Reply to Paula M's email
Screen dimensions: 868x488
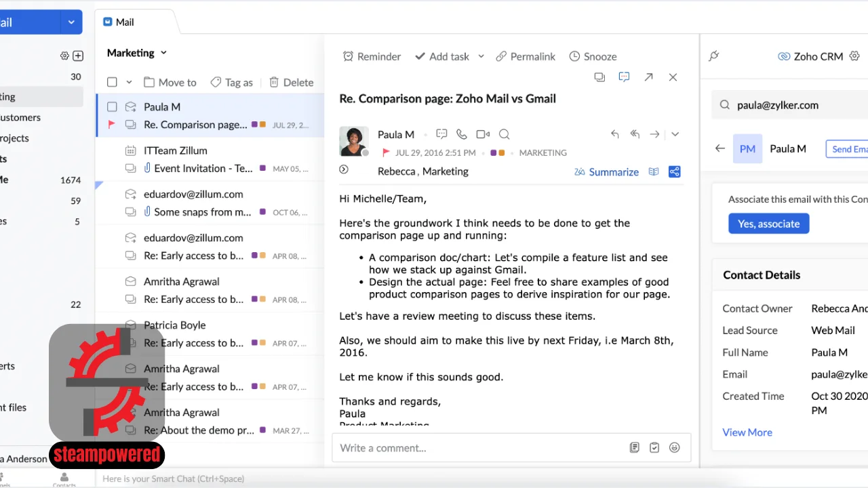pyautogui.click(x=614, y=134)
